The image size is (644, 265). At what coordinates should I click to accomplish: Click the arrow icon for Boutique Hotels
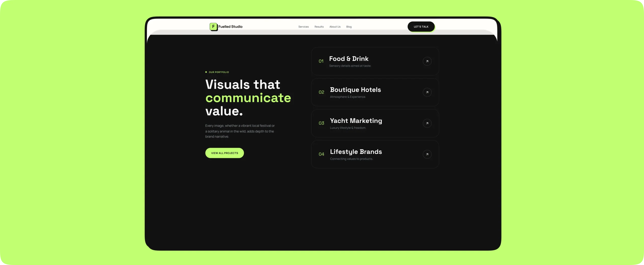pyautogui.click(x=427, y=92)
